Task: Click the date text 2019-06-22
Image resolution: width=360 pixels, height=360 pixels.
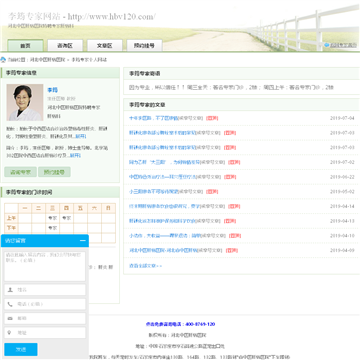Action: pos(342,177)
